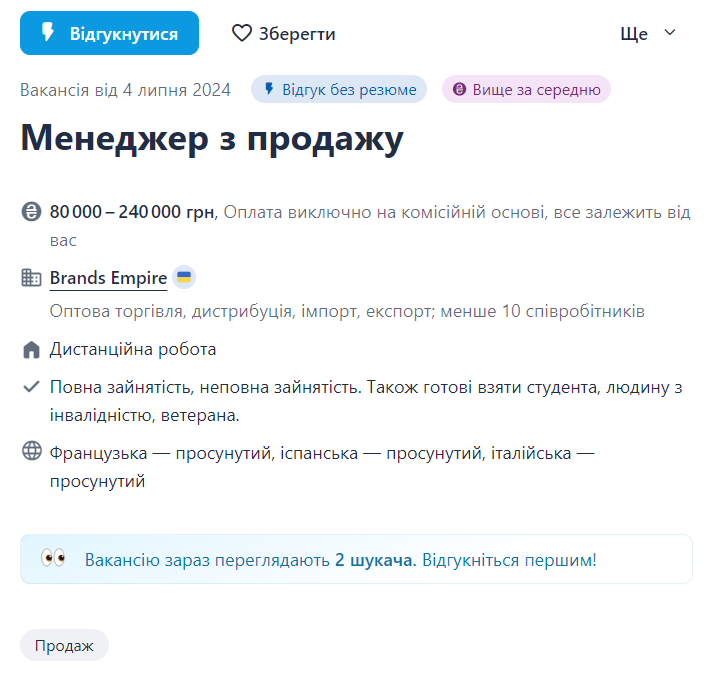Viewport: 708px width, 683px height.
Task: Click the hryvnia salary icon
Action: [x=31, y=212]
